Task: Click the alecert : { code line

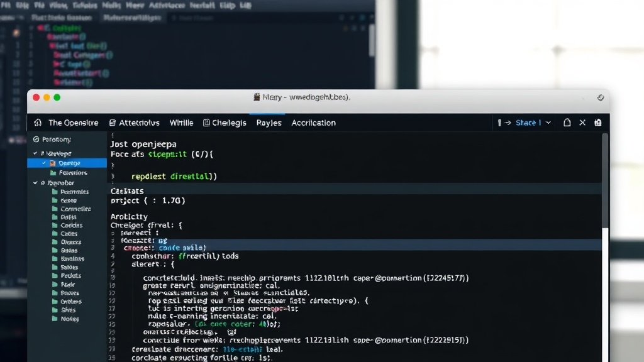Action: pyautogui.click(x=153, y=265)
